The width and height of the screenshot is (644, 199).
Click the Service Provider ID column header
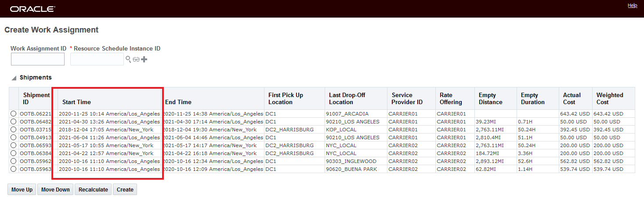coord(407,98)
